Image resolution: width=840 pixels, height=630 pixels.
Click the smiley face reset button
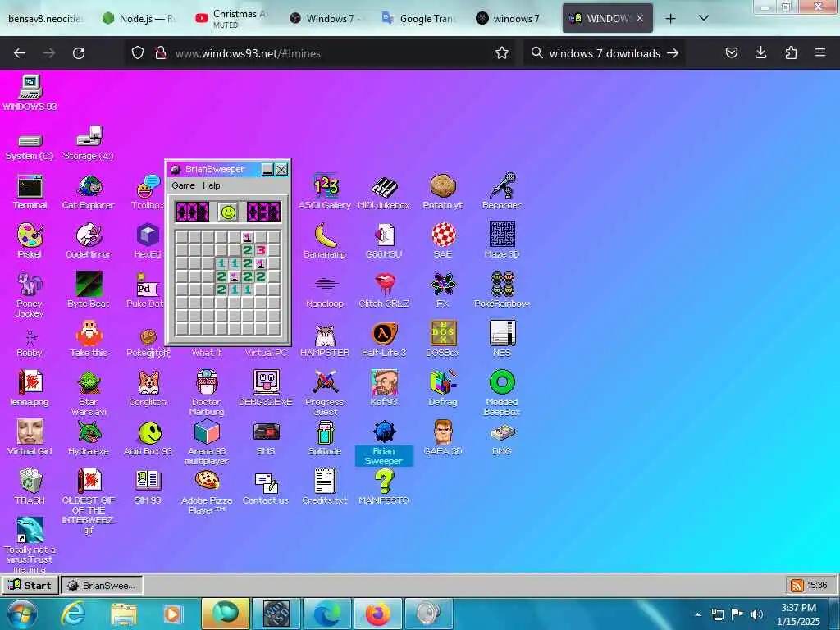[x=228, y=212]
